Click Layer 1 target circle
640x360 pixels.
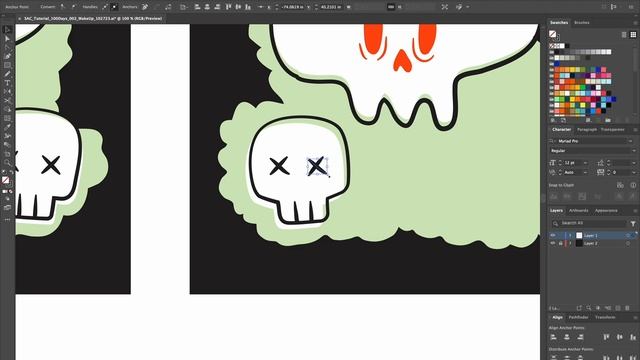coord(628,236)
